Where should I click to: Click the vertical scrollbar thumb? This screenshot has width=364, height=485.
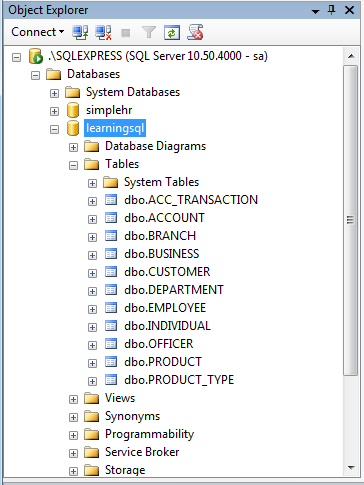tap(350, 220)
